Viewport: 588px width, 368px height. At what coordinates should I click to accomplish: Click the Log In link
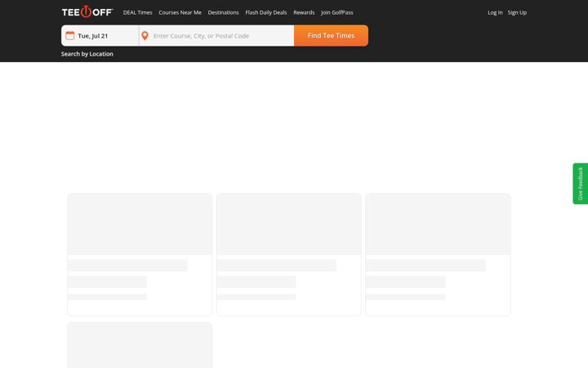coord(495,12)
